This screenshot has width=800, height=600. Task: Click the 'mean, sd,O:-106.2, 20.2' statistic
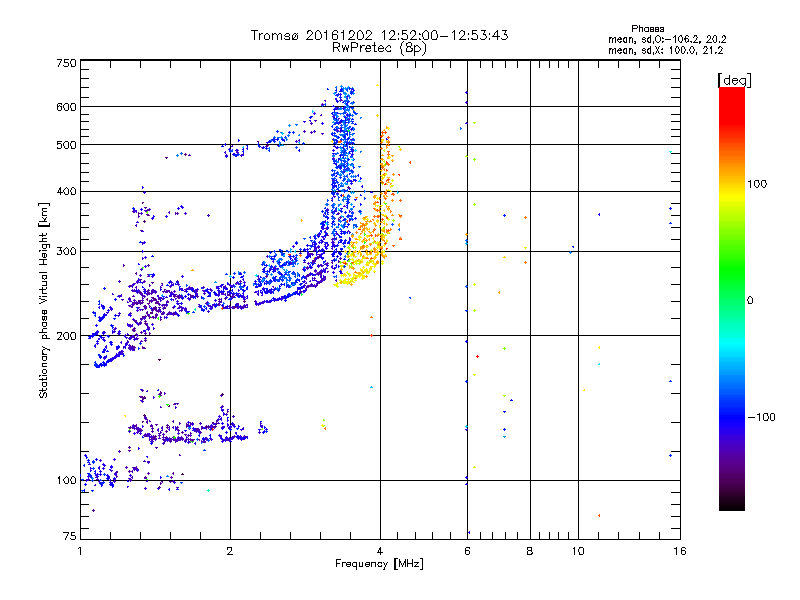pyautogui.click(x=667, y=39)
